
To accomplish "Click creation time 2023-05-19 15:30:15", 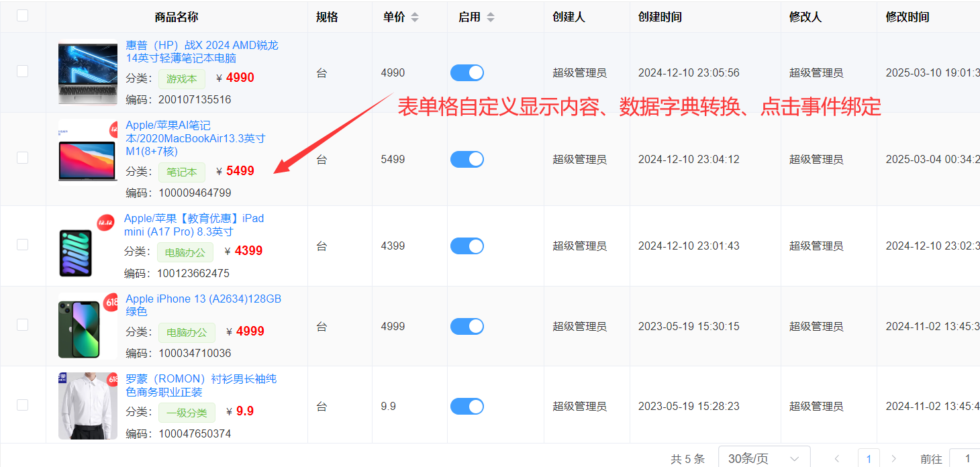I will click(689, 327).
